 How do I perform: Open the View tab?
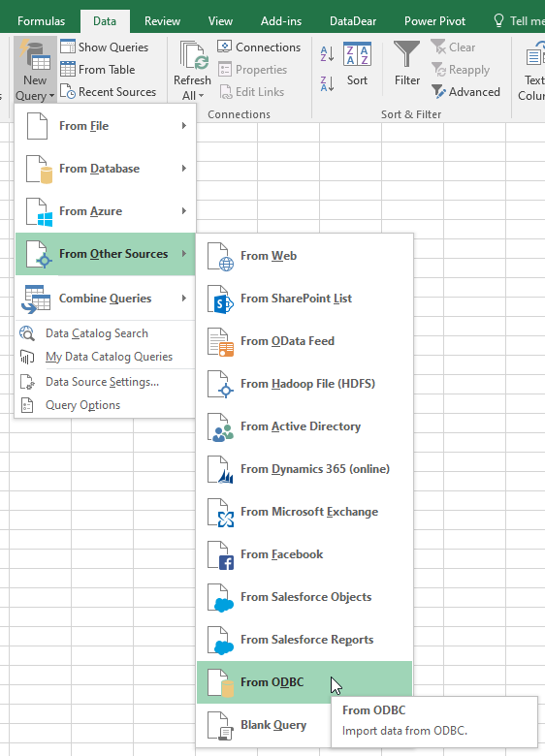220,21
